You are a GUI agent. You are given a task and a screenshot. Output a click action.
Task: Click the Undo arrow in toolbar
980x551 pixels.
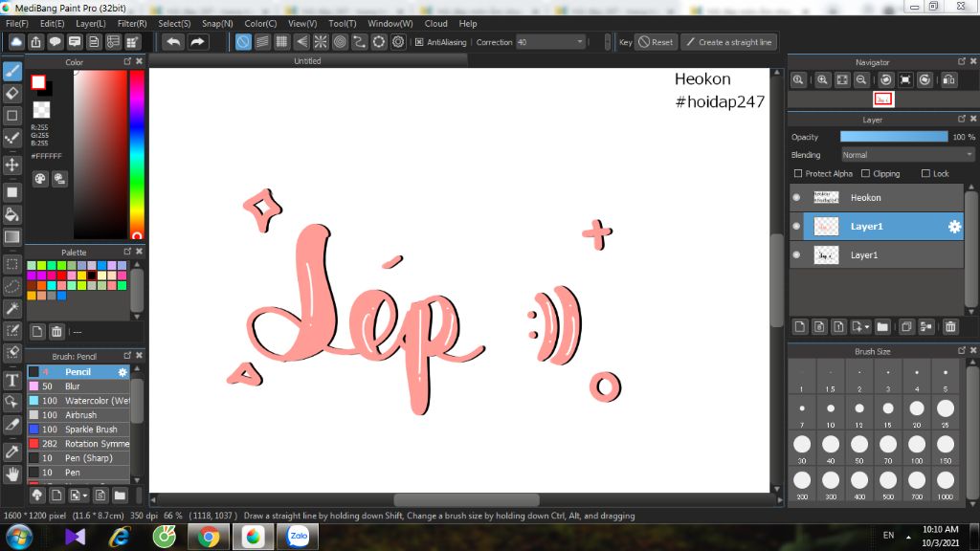coord(173,42)
